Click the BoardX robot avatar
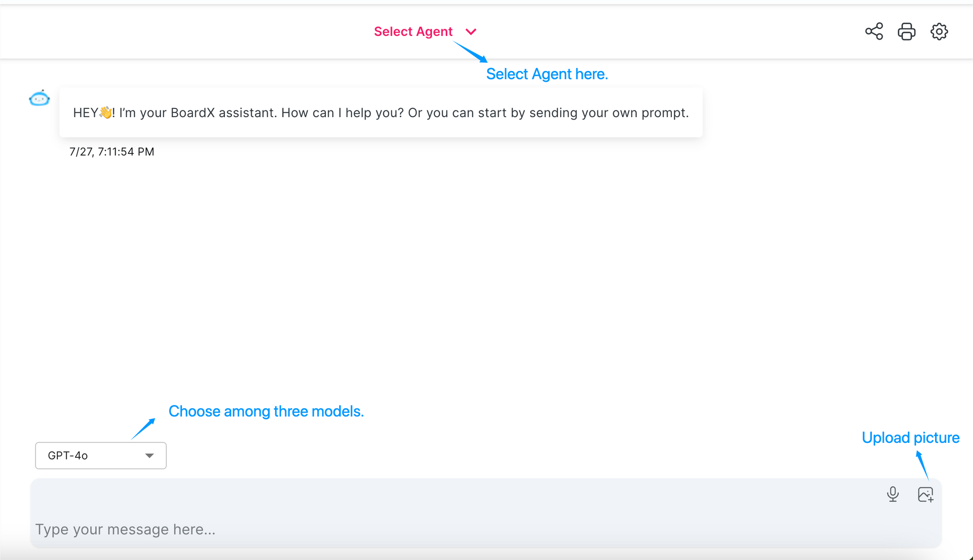 [39, 98]
